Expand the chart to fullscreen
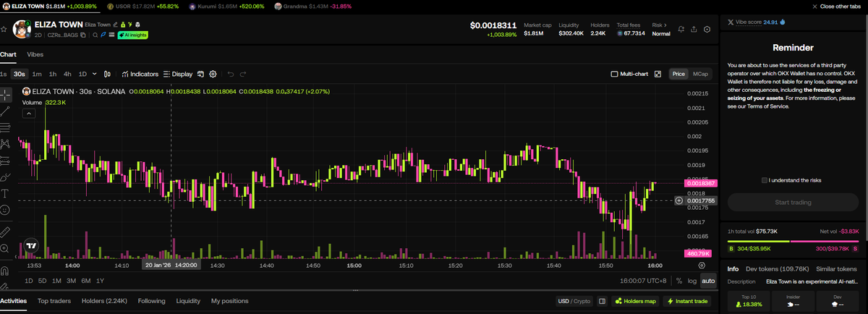 658,74
